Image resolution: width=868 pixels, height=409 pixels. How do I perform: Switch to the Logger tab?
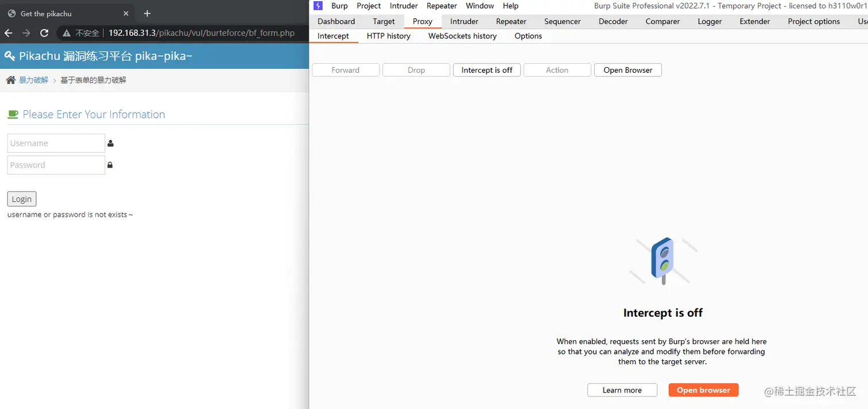pyautogui.click(x=710, y=21)
